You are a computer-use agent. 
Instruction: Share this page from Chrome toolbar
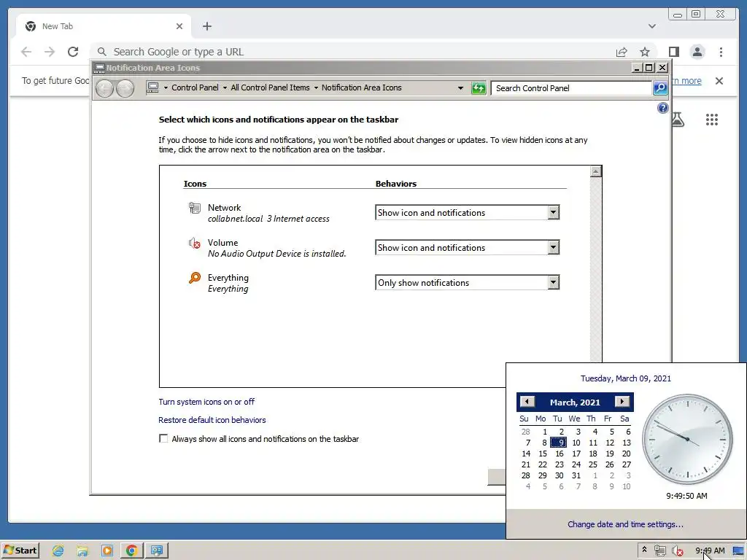click(x=622, y=52)
